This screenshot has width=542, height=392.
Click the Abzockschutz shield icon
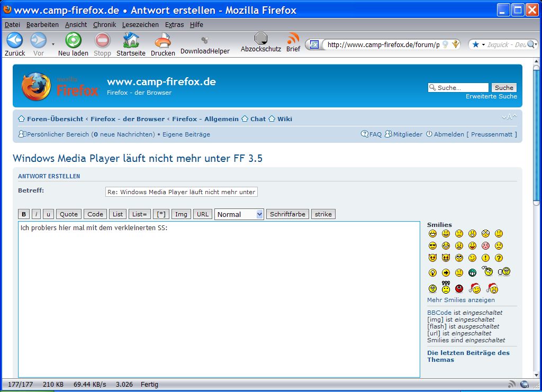(x=260, y=38)
